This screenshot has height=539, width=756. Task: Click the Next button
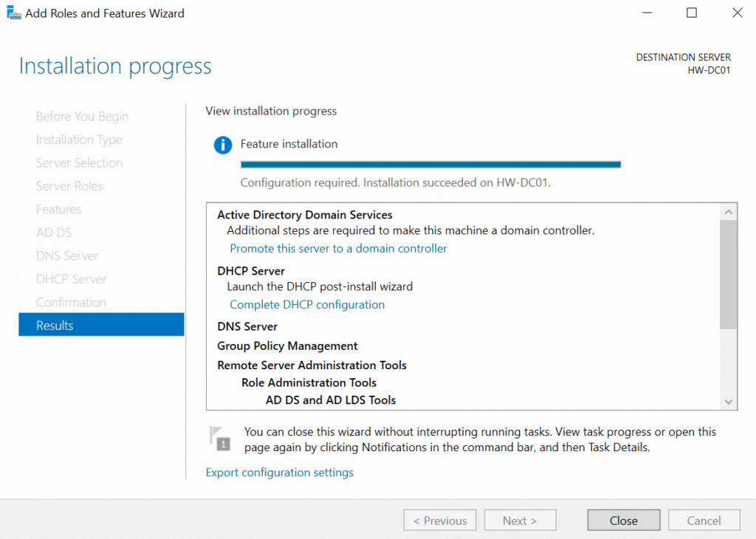519,521
